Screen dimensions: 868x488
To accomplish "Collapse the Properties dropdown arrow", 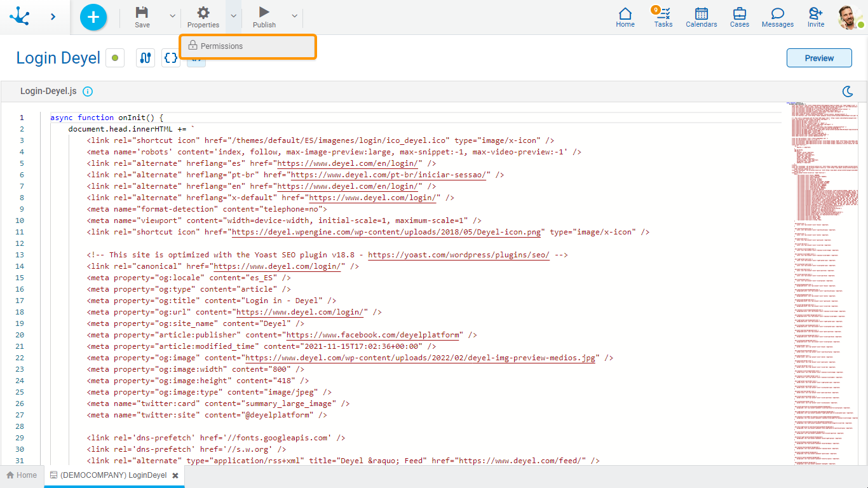I will point(234,16).
